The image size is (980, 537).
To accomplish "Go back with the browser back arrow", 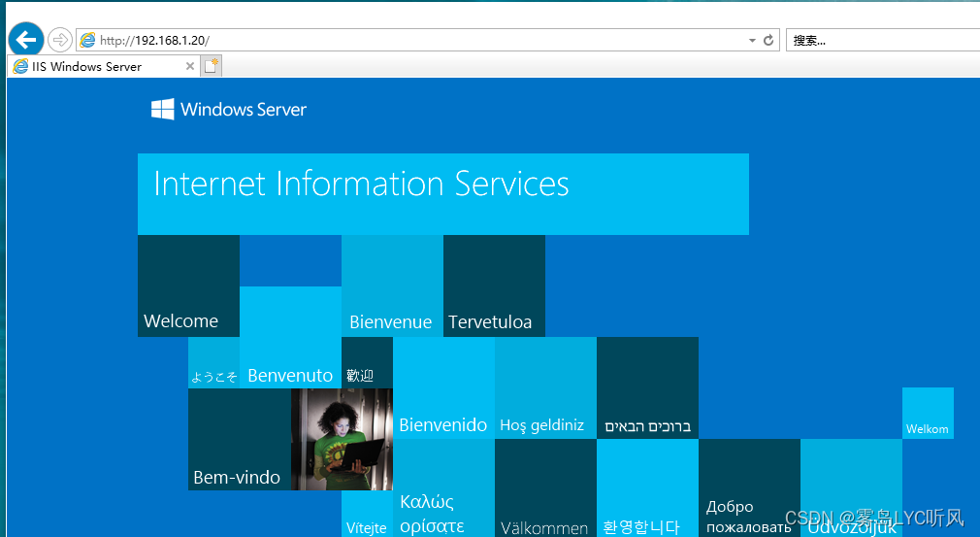I will (x=26, y=40).
